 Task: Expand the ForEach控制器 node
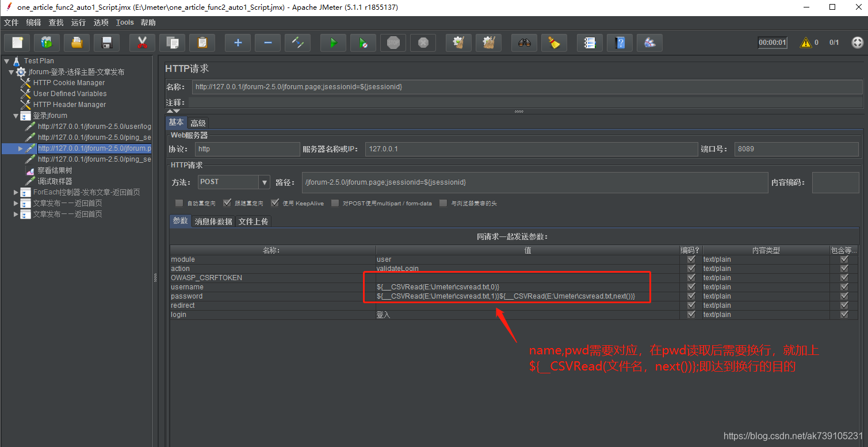16,193
